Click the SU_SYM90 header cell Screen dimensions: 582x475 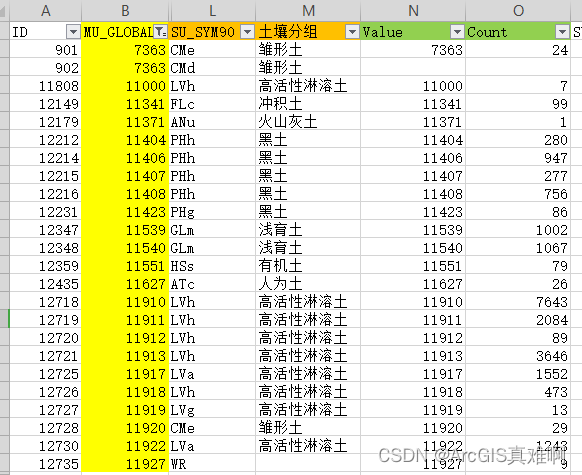[x=212, y=32]
